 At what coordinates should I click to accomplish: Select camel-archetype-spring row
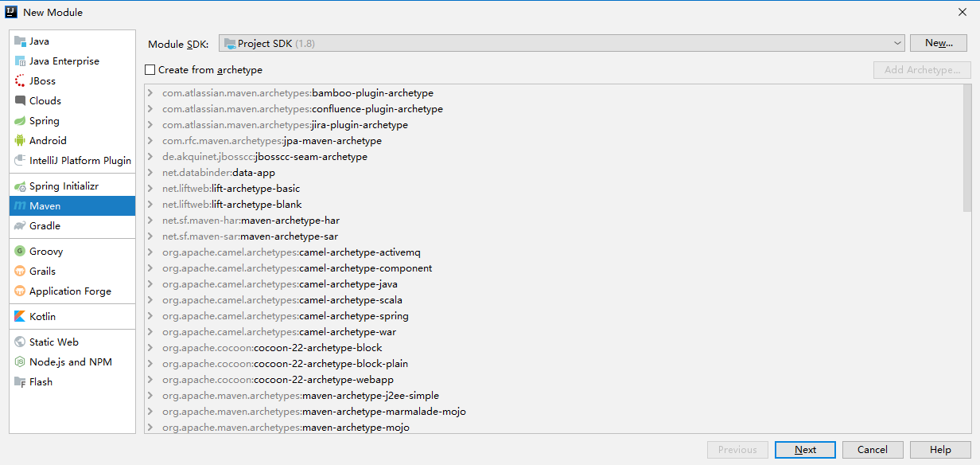click(x=554, y=316)
